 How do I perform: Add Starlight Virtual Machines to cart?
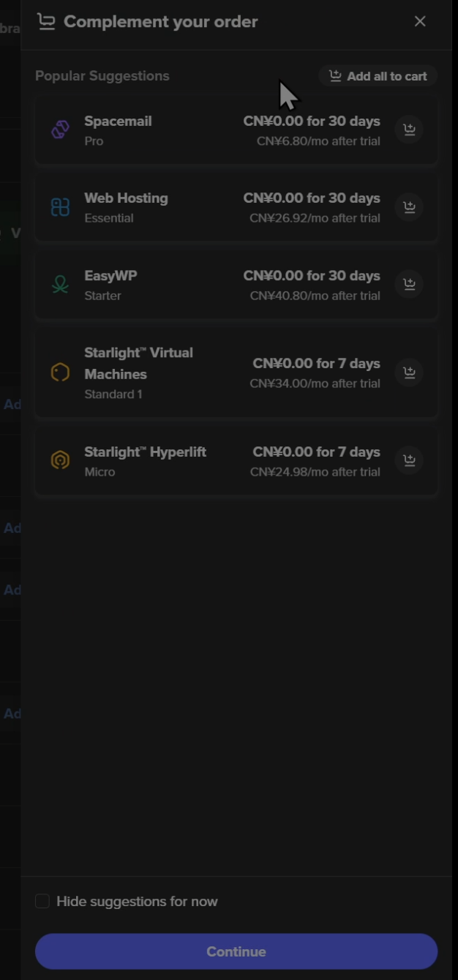click(410, 373)
